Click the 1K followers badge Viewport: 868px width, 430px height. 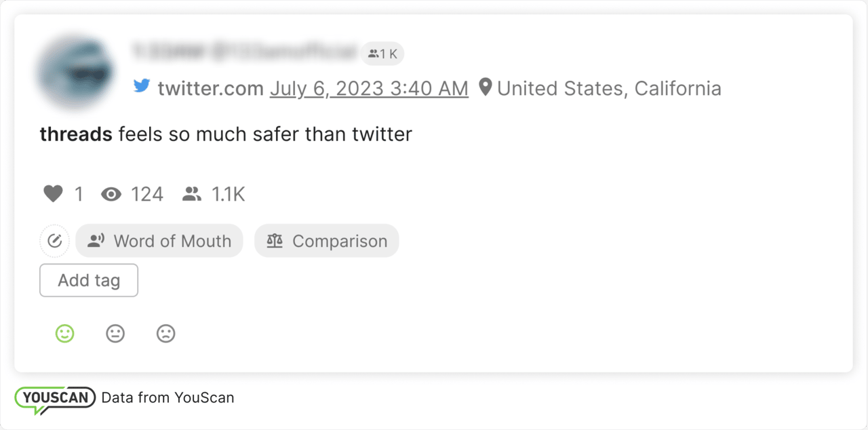pos(382,54)
